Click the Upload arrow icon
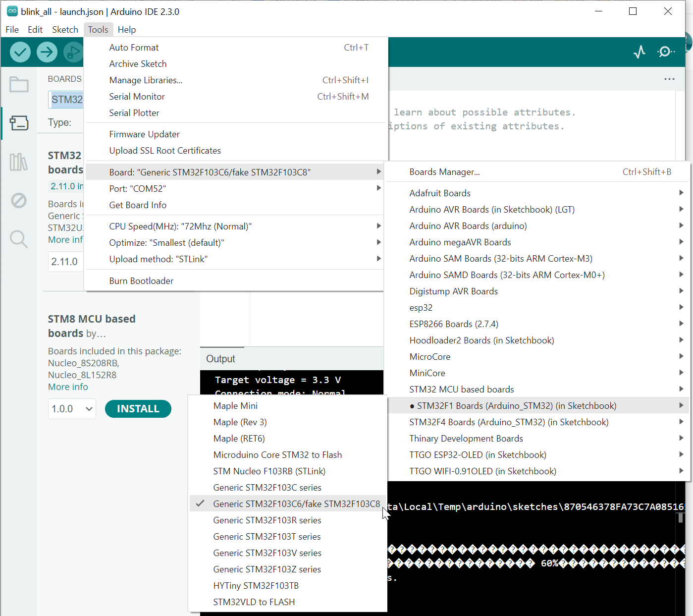Screen dimensions: 693x616 [47, 52]
